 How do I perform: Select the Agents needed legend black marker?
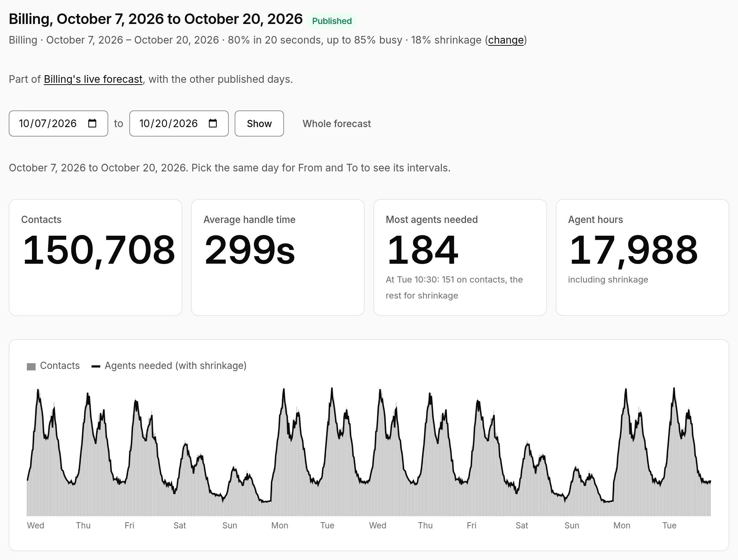pos(96,366)
